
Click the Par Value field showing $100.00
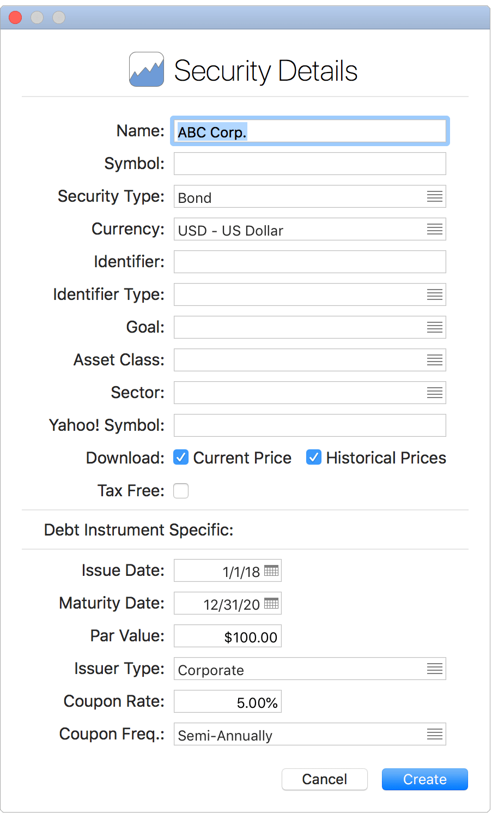pos(227,636)
